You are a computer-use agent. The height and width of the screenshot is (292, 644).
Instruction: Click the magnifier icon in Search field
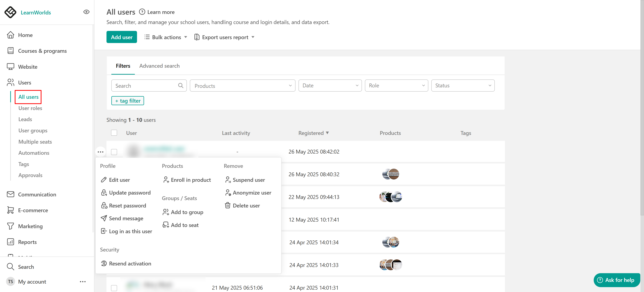pyautogui.click(x=180, y=86)
